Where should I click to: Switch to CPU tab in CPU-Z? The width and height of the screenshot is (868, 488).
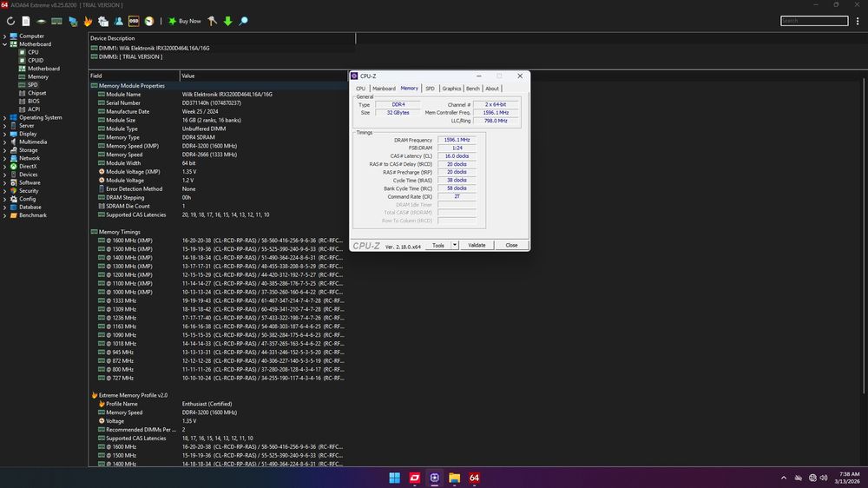pyautogui.click(x=361, y=89)
